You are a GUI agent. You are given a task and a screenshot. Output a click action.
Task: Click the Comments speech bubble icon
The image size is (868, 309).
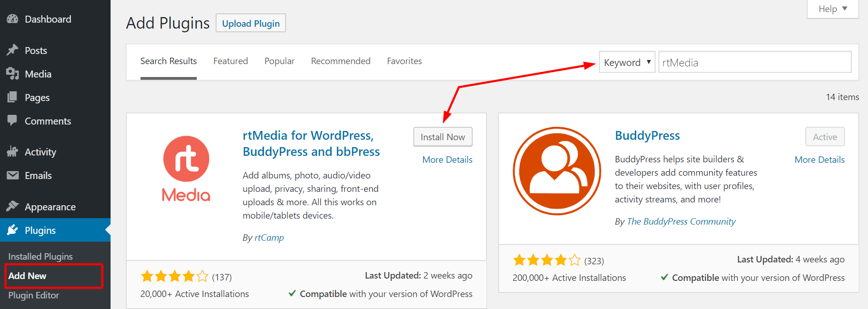coord(12,120)
